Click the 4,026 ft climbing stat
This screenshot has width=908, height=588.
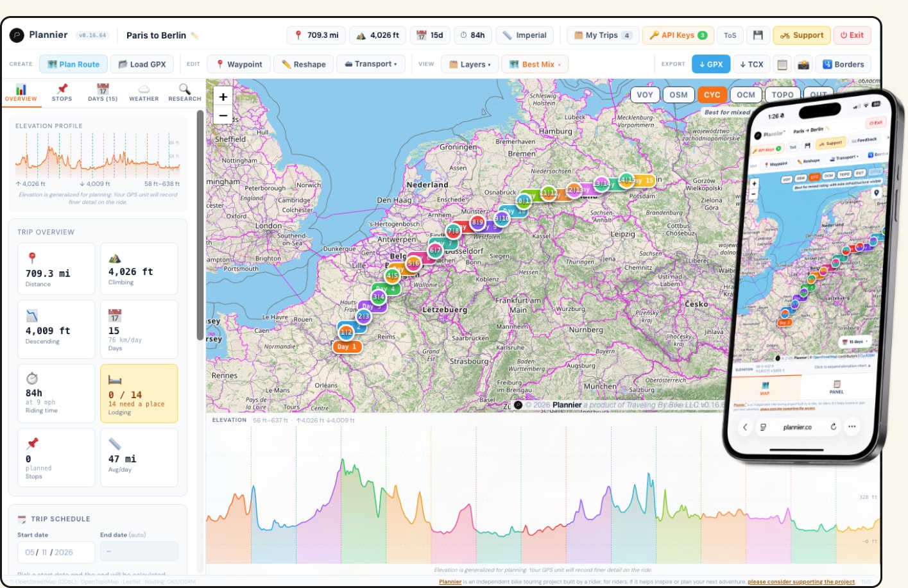coord(378,35)
